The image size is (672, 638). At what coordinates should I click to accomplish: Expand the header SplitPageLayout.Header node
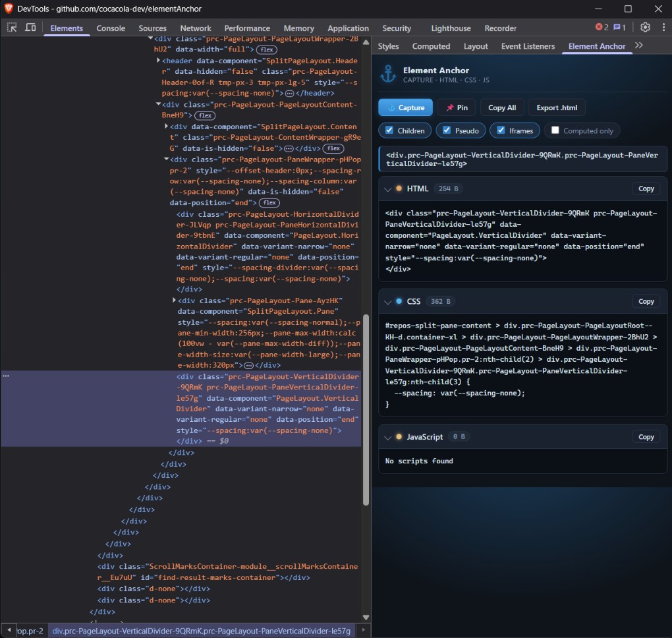point(158,61)
